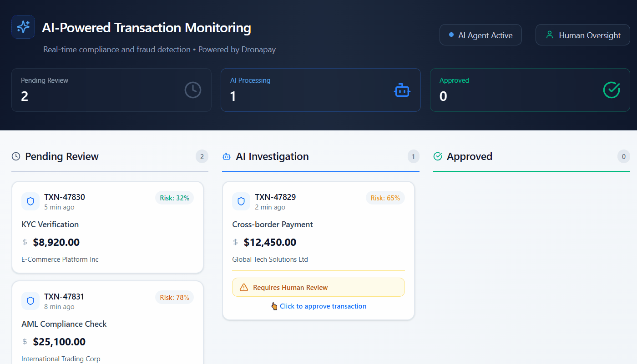Click the Risk: 65% badge
This screenshot has height=364, width=637.
pyautogui.click(x=385, y=198)
